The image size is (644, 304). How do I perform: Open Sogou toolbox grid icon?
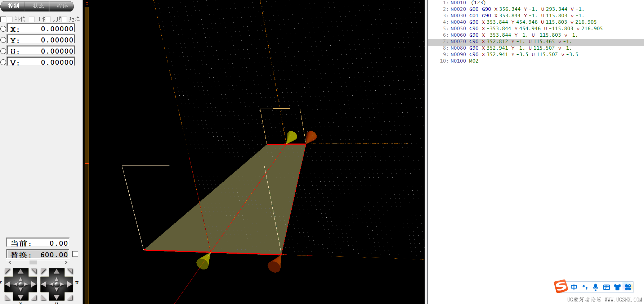tap(628, 287)
